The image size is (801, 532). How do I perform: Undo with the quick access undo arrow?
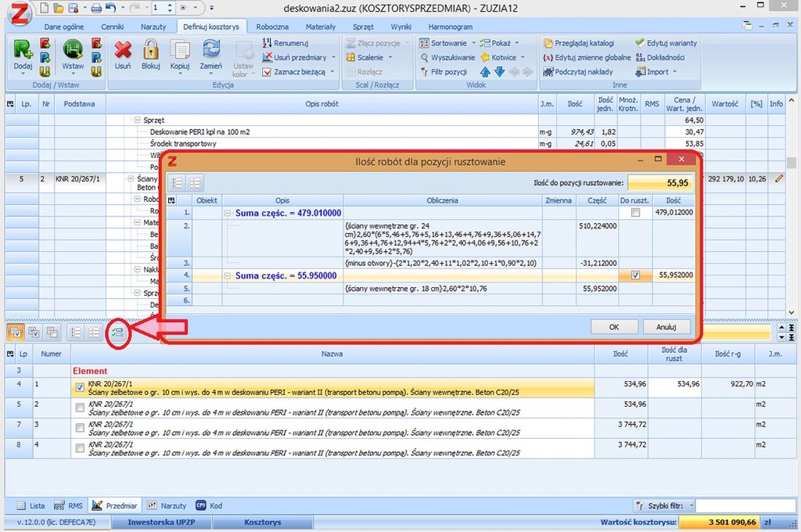(x=111, y=8)
